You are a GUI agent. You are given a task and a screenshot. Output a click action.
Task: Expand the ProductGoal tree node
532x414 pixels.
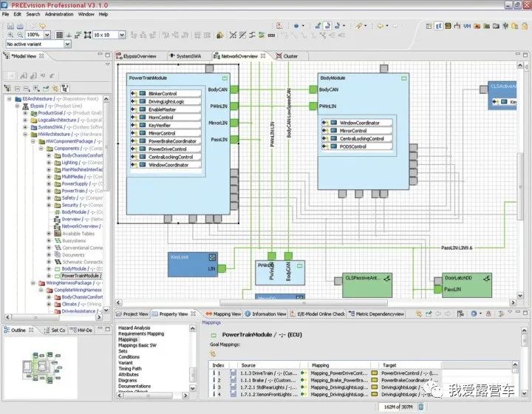25,113
